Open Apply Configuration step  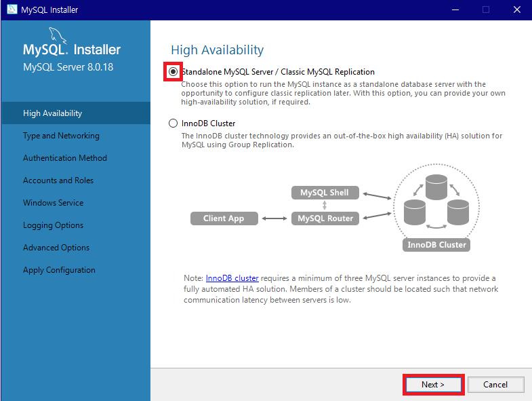point(59,270)
